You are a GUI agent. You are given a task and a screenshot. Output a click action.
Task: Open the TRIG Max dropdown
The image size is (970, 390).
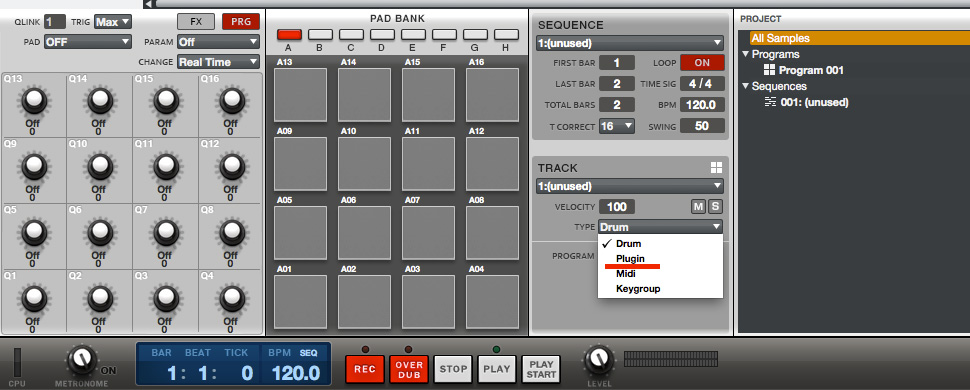pos(113,22)
